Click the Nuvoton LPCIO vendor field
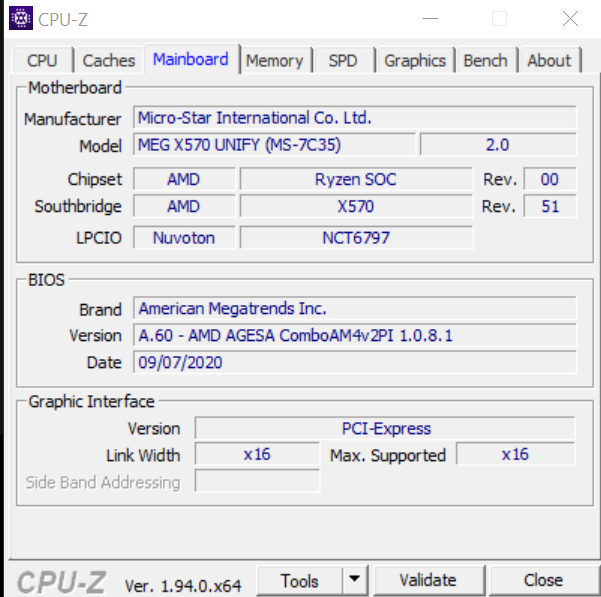Viewport: 601px width, 597px height. pos(184,238)
